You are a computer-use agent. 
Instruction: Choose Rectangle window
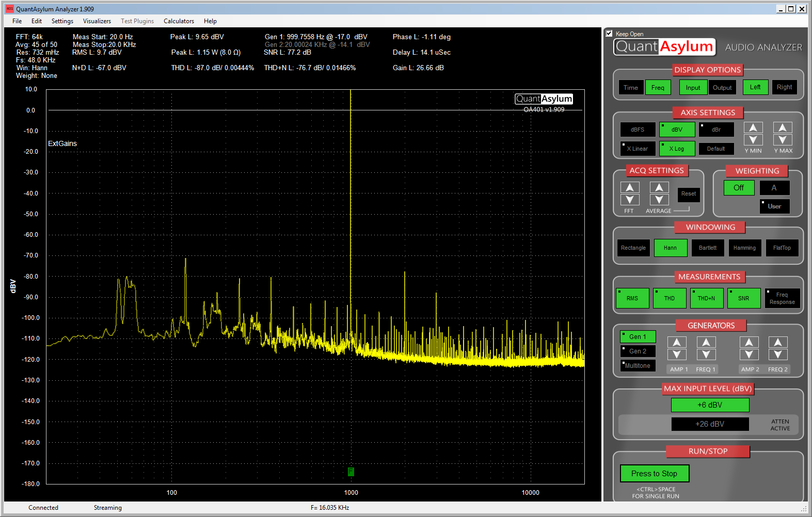click(x=633, y=248)
